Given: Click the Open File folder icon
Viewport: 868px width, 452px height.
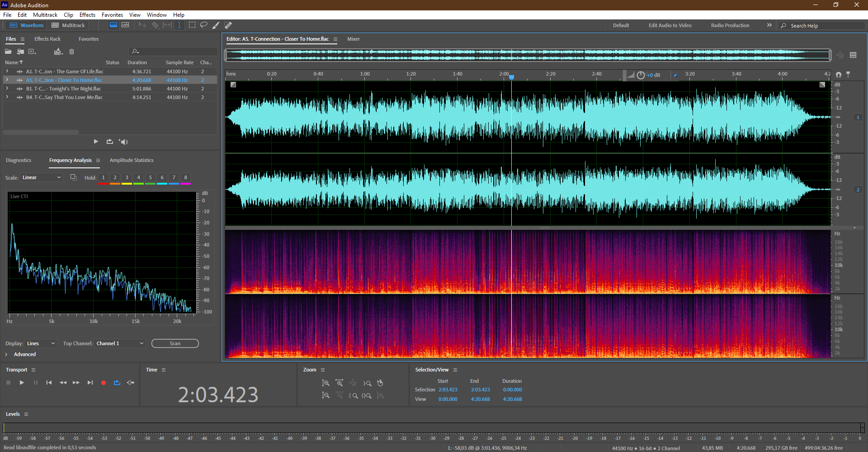Looking at the screenshot, I should [x=8, y=52].
